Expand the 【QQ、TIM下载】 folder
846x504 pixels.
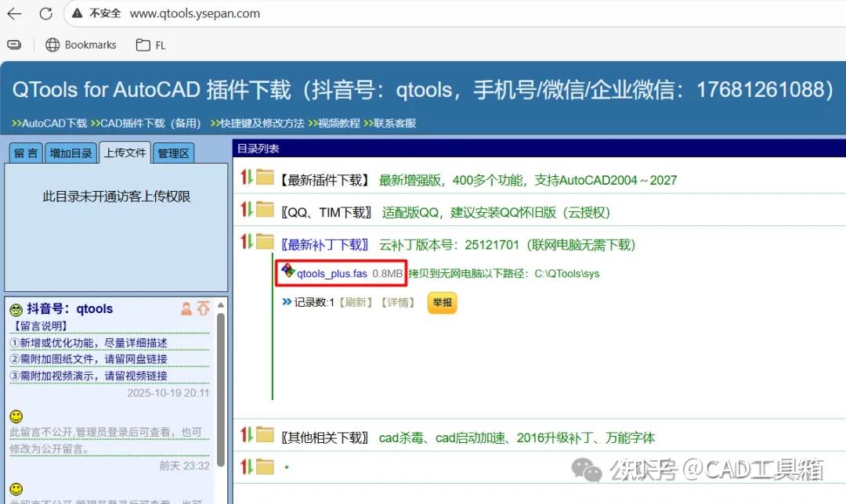tap(265, 209)
